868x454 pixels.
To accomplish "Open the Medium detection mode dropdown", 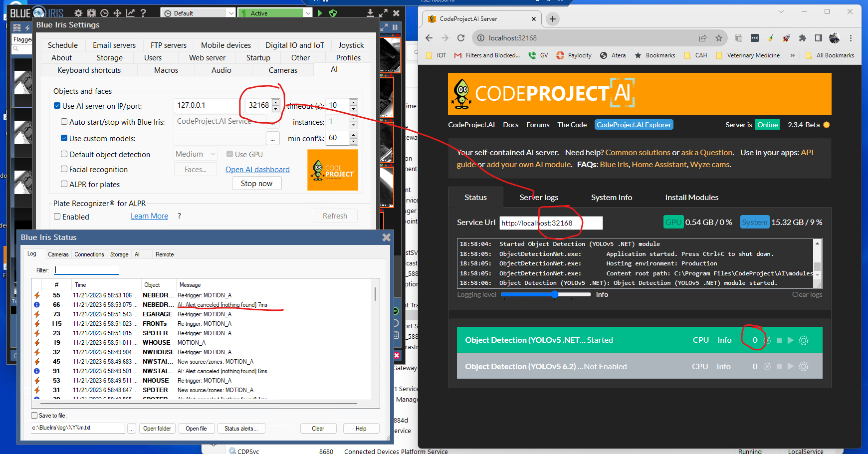I will 196,154.
